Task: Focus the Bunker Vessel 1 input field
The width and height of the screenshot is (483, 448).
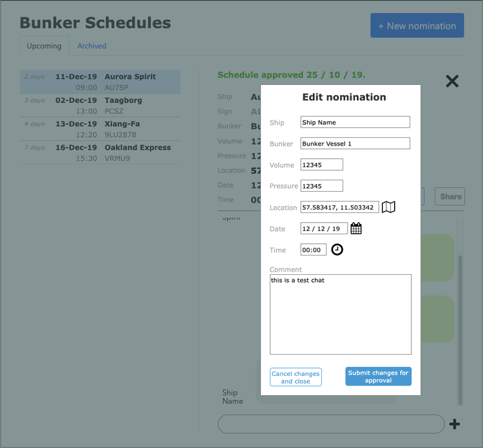Action: tap(355, 144)
